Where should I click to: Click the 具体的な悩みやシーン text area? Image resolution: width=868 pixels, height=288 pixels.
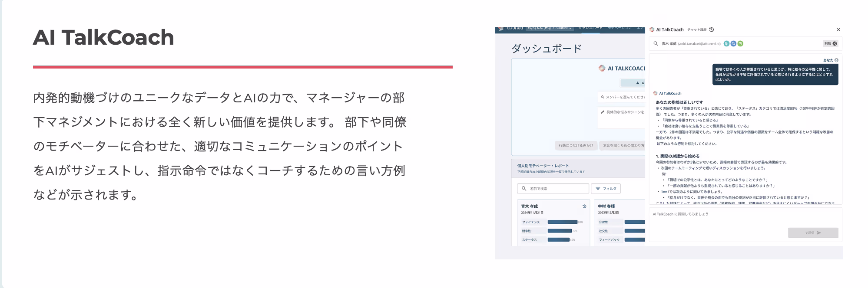622,117
